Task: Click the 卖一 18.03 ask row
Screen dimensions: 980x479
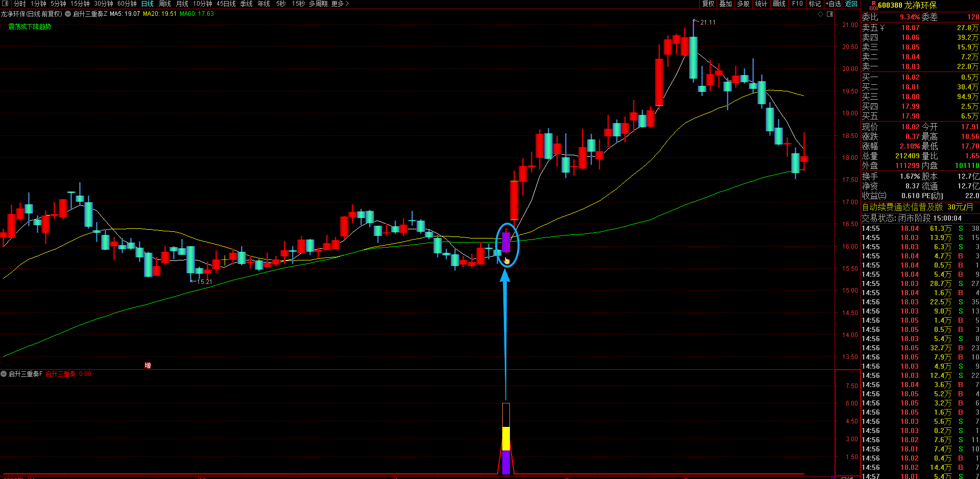Action: [x=920, y=66]
